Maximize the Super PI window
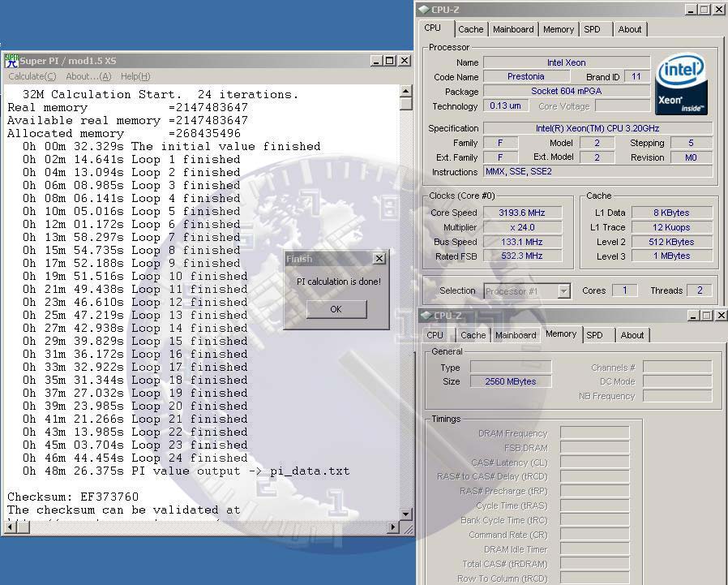728x585 pixels. [390, 61]
